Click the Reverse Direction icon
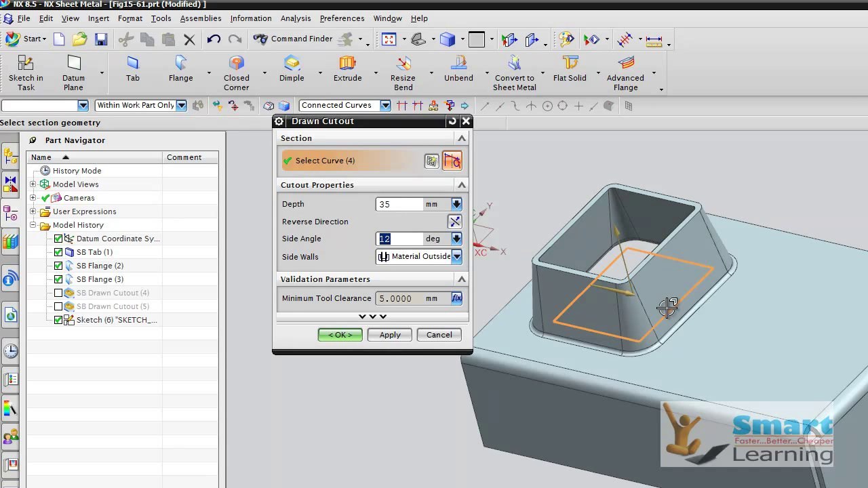 (454, 222)
